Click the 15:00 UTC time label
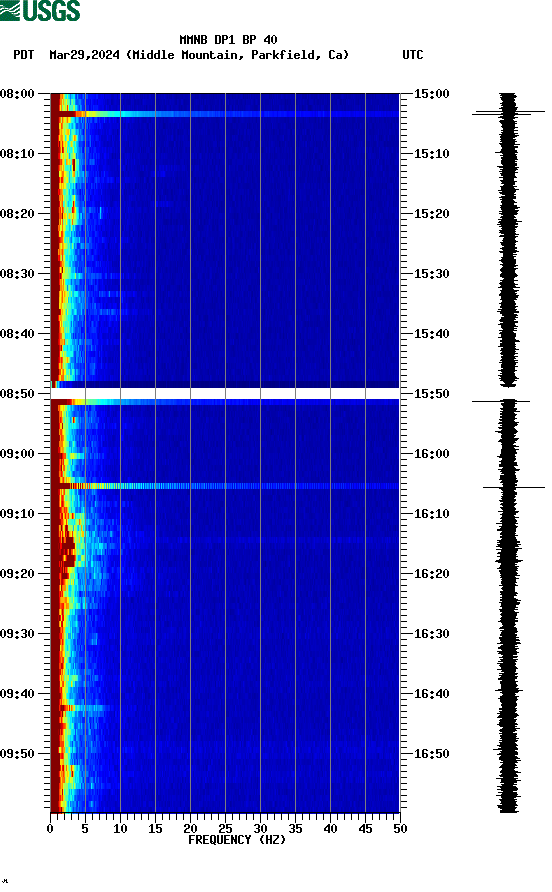The image size is (552, 892). [x=431, y=94]
